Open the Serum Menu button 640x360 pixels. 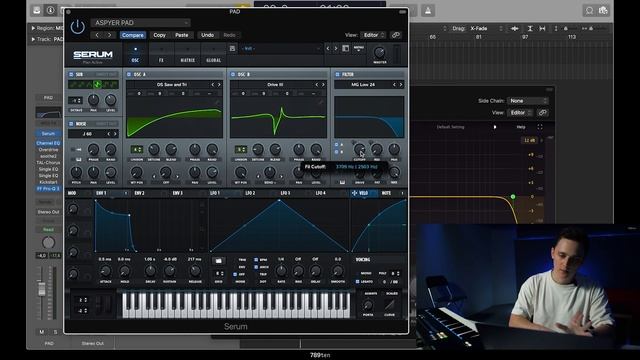point(359,49)
